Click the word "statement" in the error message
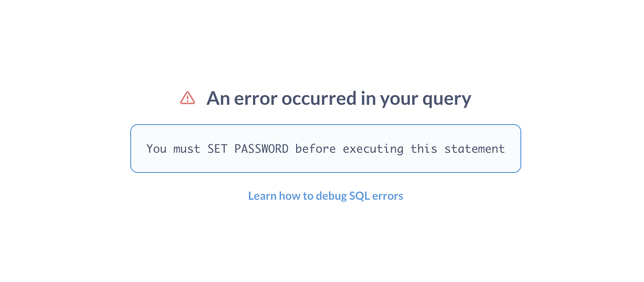This screenshot has height=282, width=644. pyautogui.click(x=475, y=149)
